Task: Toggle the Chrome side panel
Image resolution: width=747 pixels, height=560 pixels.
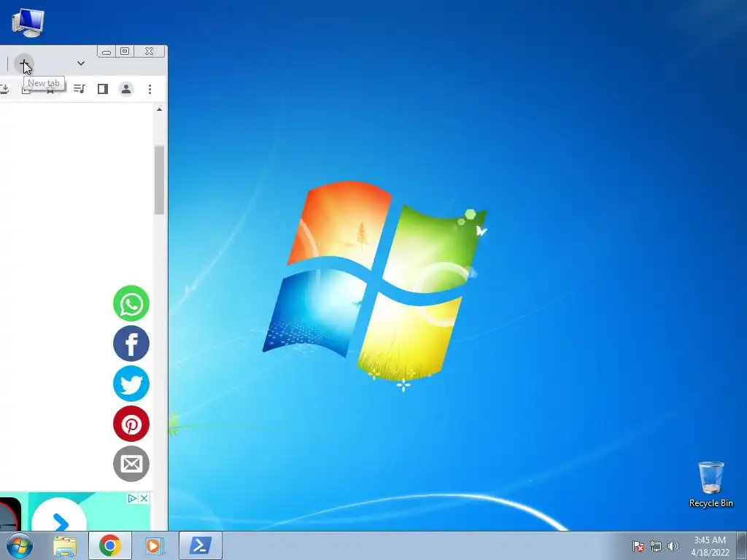Action: coord(102,89)
